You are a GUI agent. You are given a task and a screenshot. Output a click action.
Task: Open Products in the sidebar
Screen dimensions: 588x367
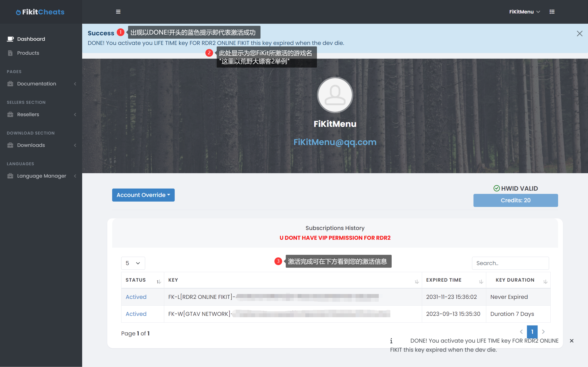pyautogui.click(x=28, y=53)
